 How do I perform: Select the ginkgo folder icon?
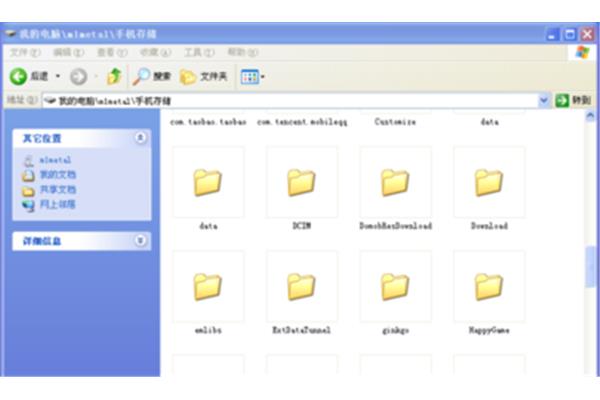(395, 287)
